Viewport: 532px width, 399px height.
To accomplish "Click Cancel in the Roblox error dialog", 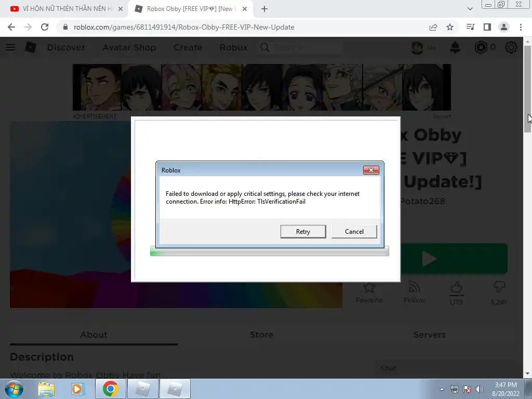I will point(354,231).
